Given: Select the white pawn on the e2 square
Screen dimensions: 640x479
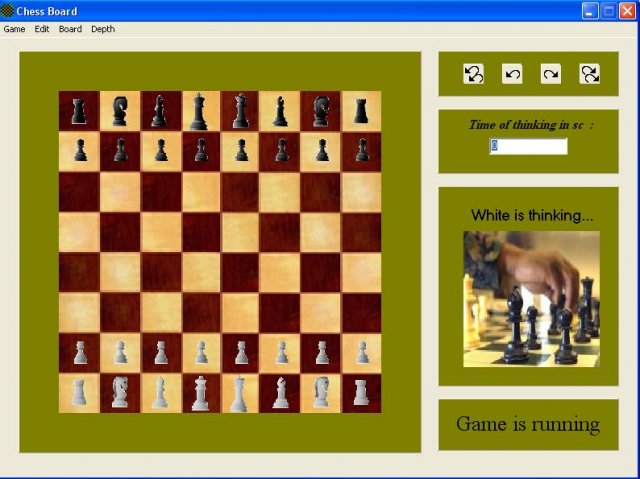Looking at the screenshot, I should click(x=241, y=352).
